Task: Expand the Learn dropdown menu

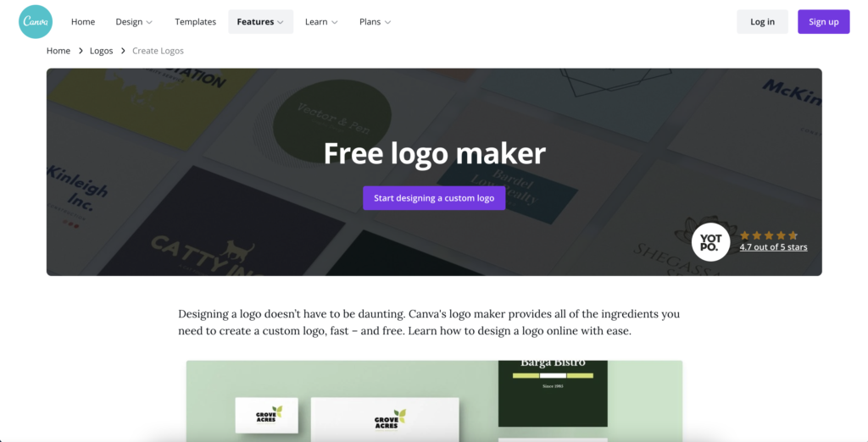Action: click(x=321, y=21)
